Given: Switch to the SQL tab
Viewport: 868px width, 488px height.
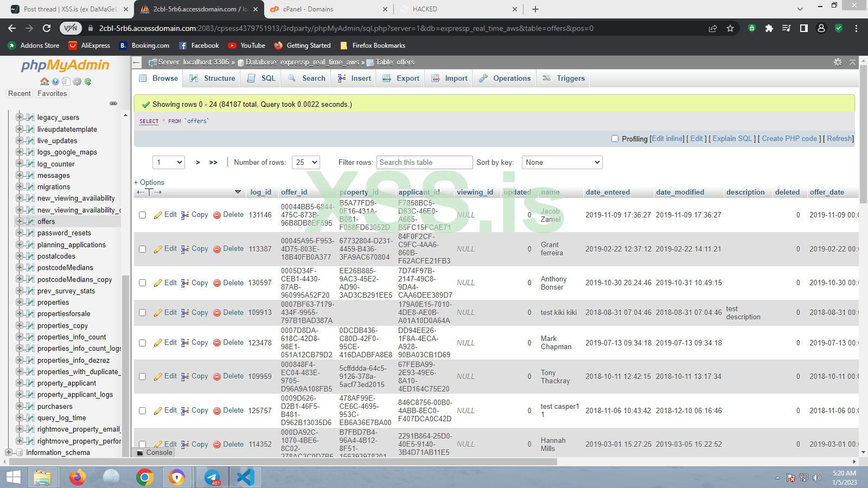Looking at the screenshot, I should (x=261, y=79).
